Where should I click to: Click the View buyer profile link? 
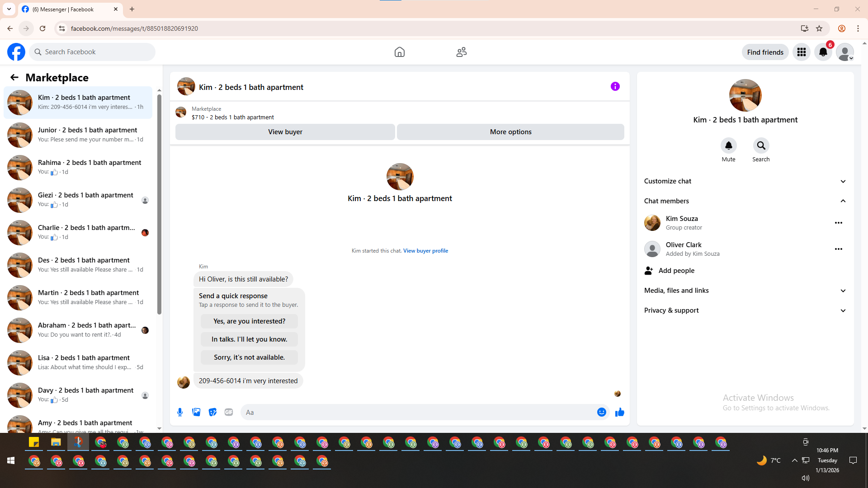[x=425, y=251]
